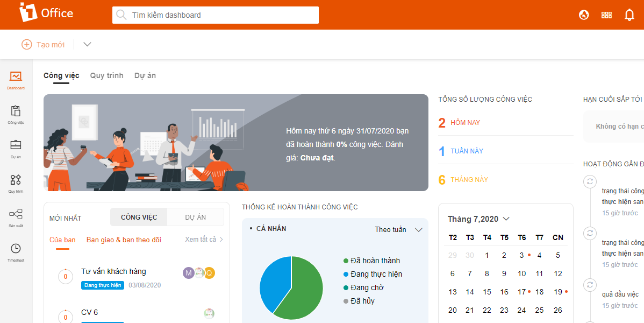The height and width of the screenshot is (323, 644).
Task: Click the globe icon in header
Action: click(x=584, y=15)
